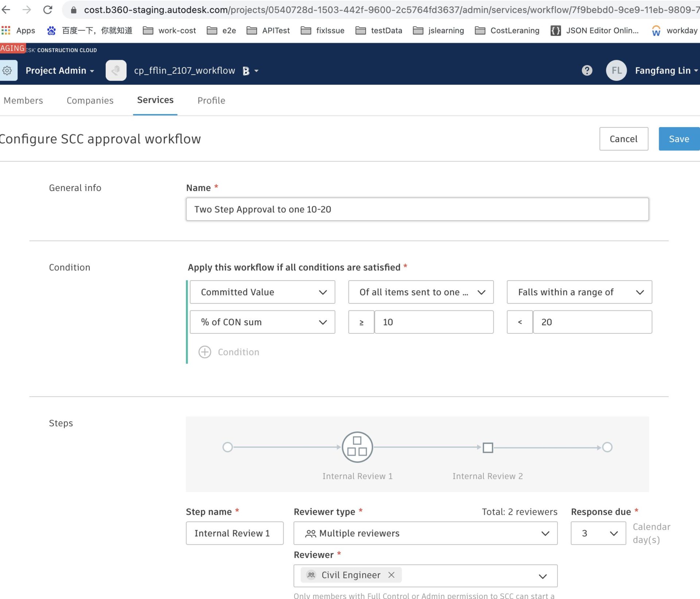Open the Project Admin dropdown

pyautogui.click(x=60, y=70)
